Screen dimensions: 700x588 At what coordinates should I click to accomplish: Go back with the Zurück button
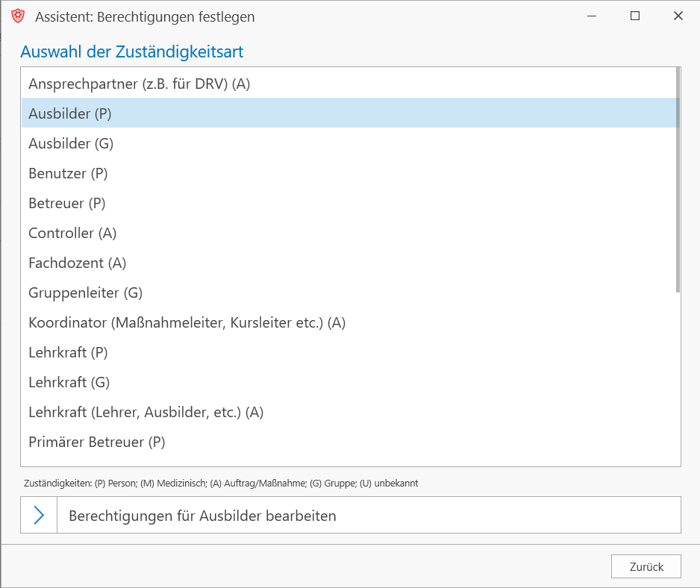646,566
